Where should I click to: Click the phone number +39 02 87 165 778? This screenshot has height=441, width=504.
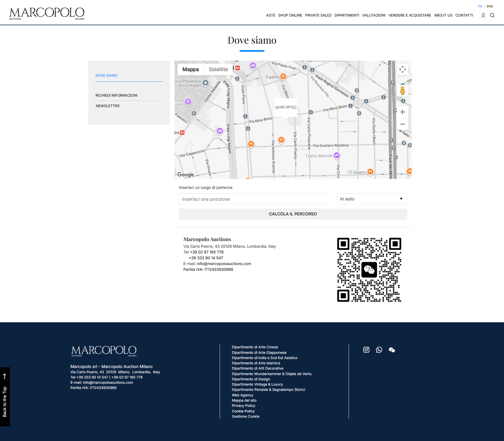(207, 252)
